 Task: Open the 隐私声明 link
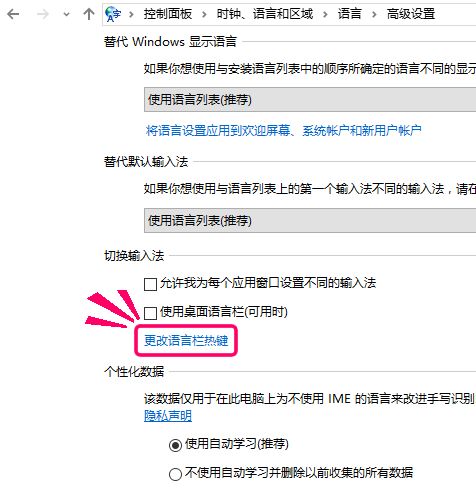[x=168, y=416]
